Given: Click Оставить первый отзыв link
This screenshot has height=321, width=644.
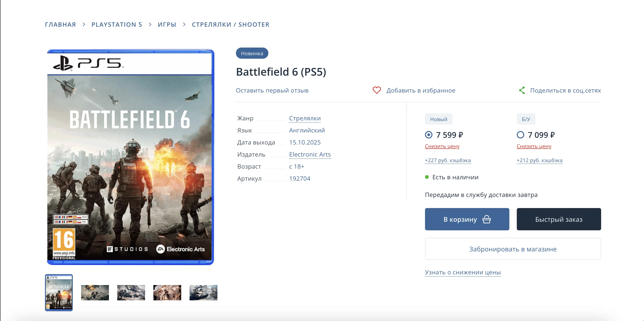Looking at the screenshot, I should 272,90.
